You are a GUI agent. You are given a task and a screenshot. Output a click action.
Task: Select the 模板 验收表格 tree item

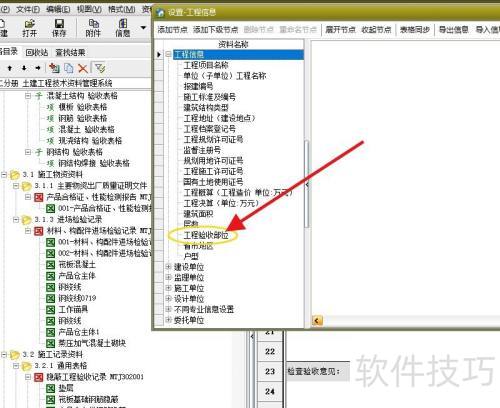(83, 107)
